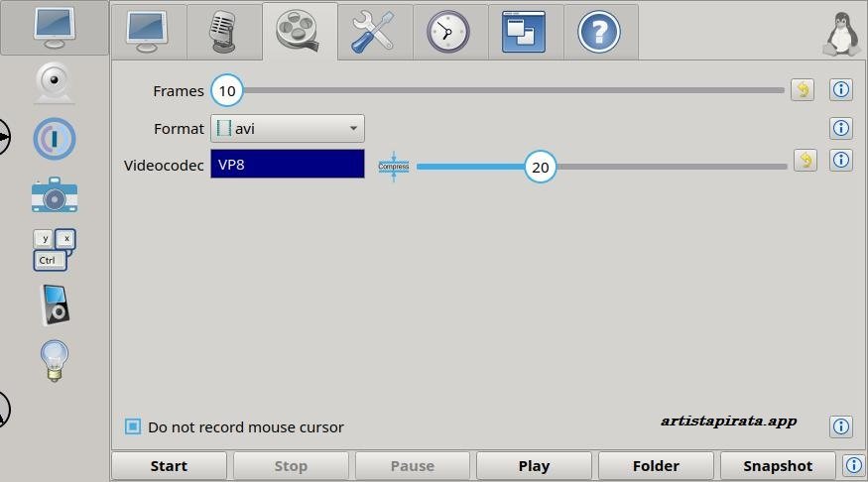Open the Folder button for recordings
The image size is (868, 482).
[x=656, y=465]
